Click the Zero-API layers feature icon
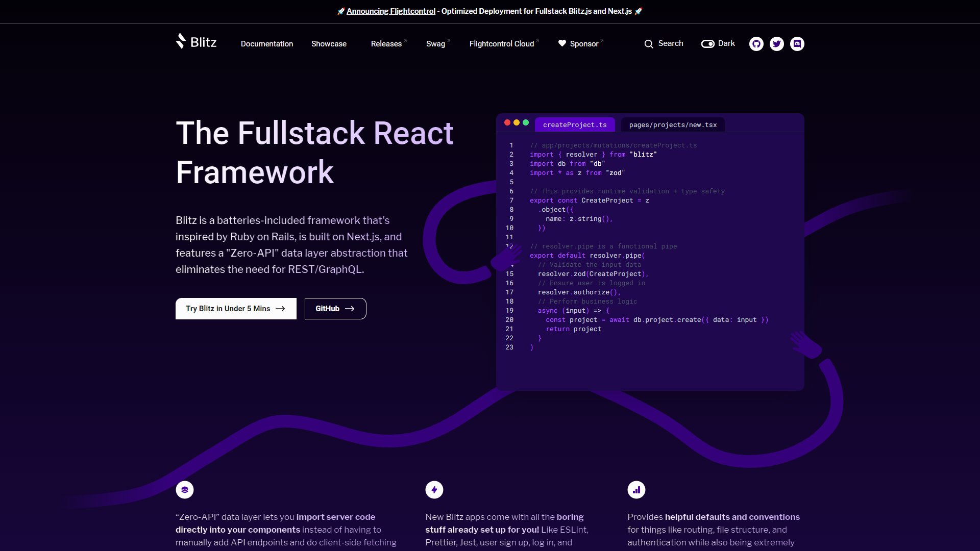This screenshot has height=551, width=980. (x=185, y=490)
